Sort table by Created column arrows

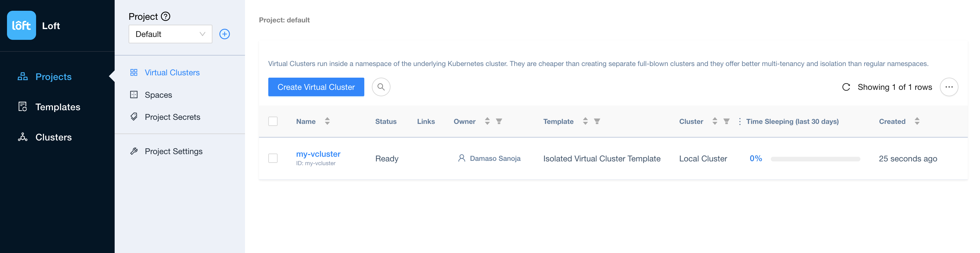pos(917,121)
